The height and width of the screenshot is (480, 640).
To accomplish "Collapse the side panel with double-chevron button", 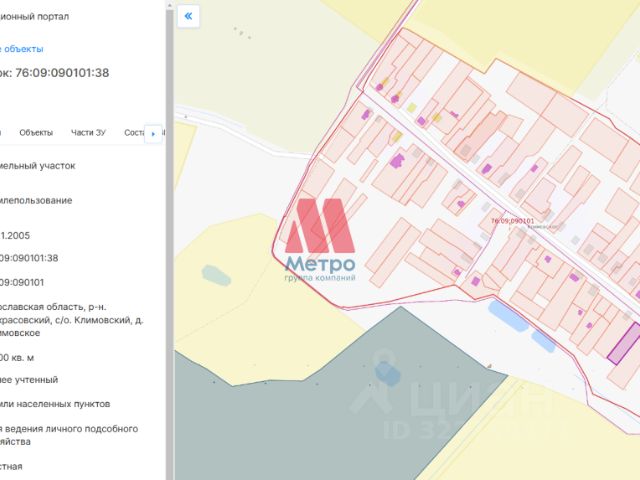I will (x=188, y=16).
